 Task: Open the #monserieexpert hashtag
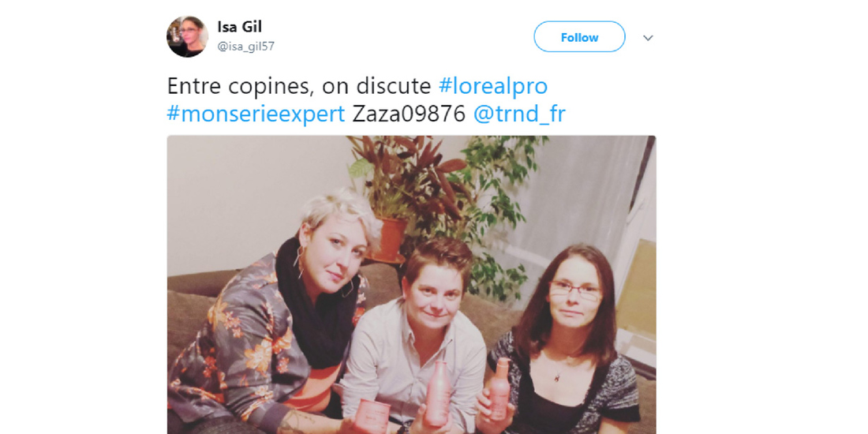click(x=256, y=114)
